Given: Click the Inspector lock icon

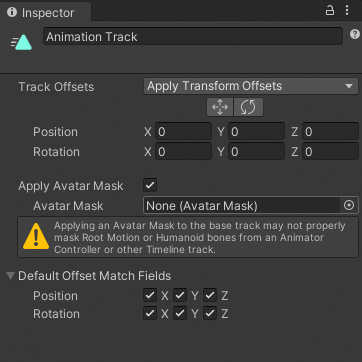Looking at the screenshot, I should [330, 11].
